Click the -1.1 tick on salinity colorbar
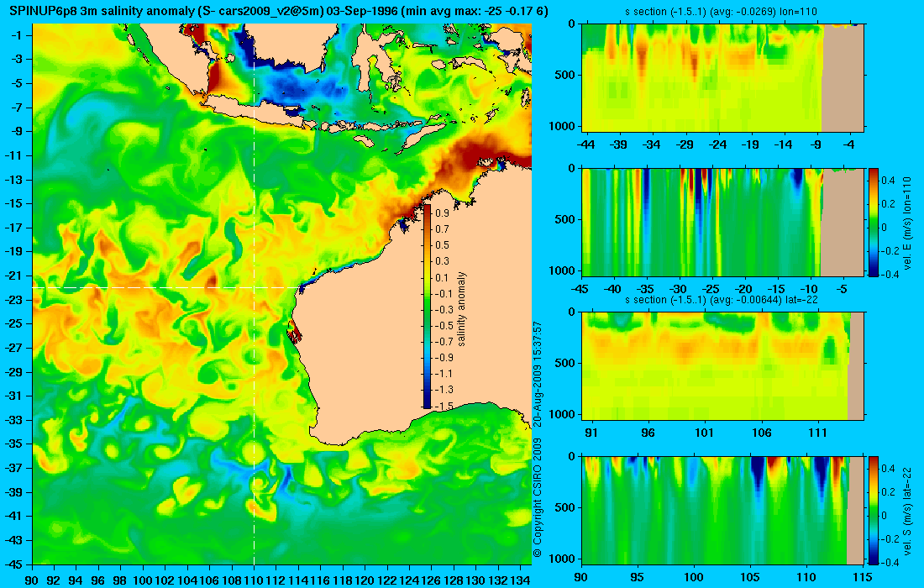The height and width of the screenshot is (588, 924). pyautogui.click(x=445, y=374)
